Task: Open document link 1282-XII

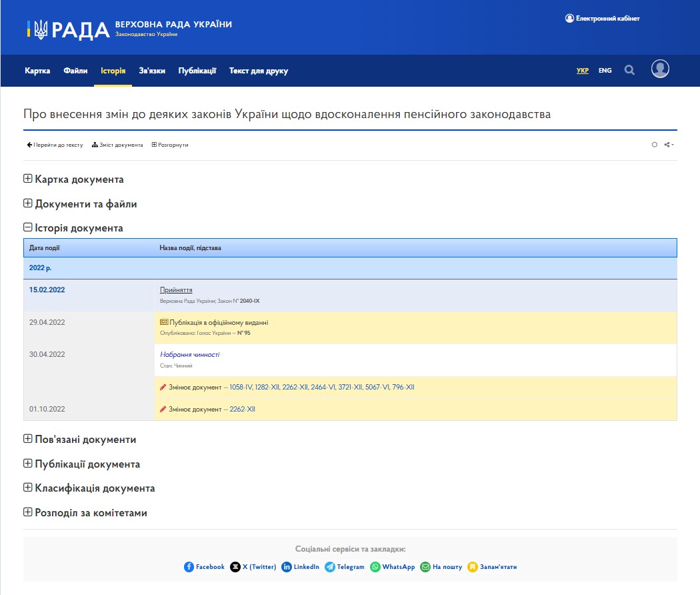Action: (x=267, y=388)
